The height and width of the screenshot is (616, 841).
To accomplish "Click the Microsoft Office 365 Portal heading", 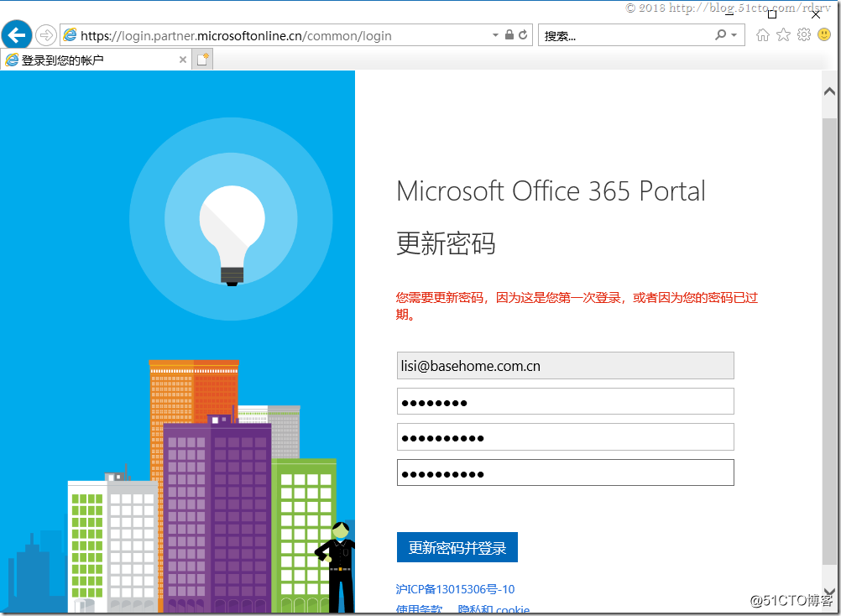I will point(551,191).
